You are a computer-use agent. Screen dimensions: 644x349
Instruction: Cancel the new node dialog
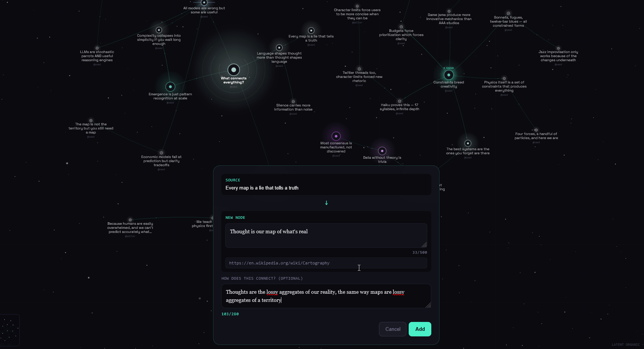pyautogui.click(x=393, y=329)
